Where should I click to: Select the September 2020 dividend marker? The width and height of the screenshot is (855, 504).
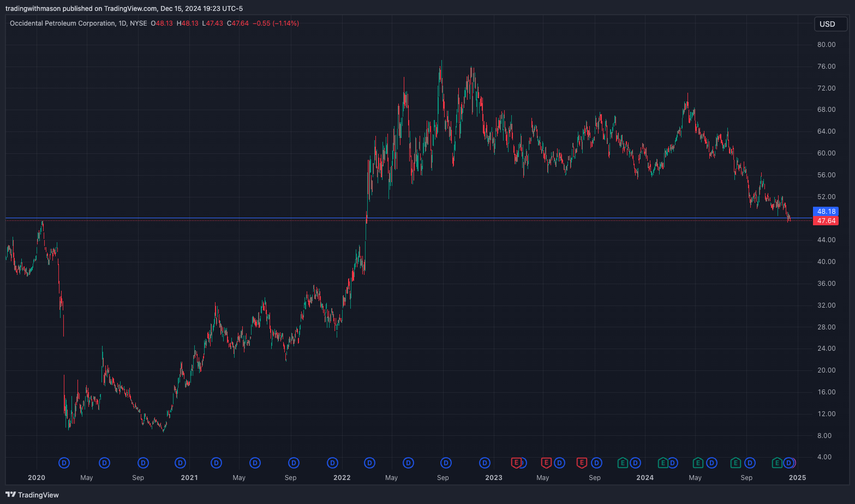coord(143,463)
